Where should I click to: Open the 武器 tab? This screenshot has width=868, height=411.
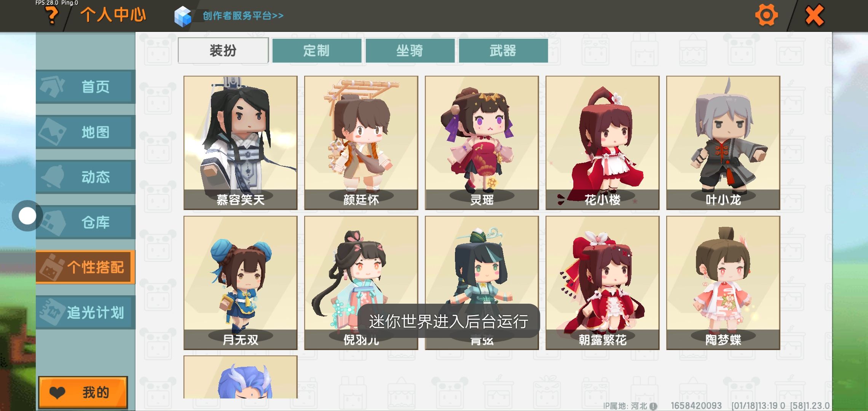503,50
